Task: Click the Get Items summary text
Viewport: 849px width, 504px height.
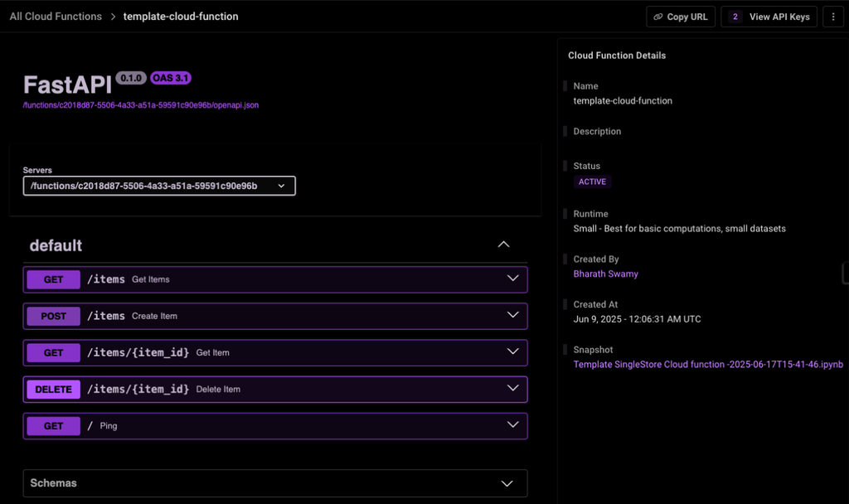Action: coord(151,279)
